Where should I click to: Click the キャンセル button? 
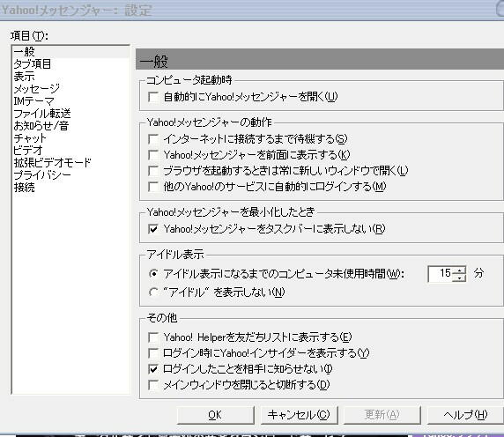pos(299,415)
